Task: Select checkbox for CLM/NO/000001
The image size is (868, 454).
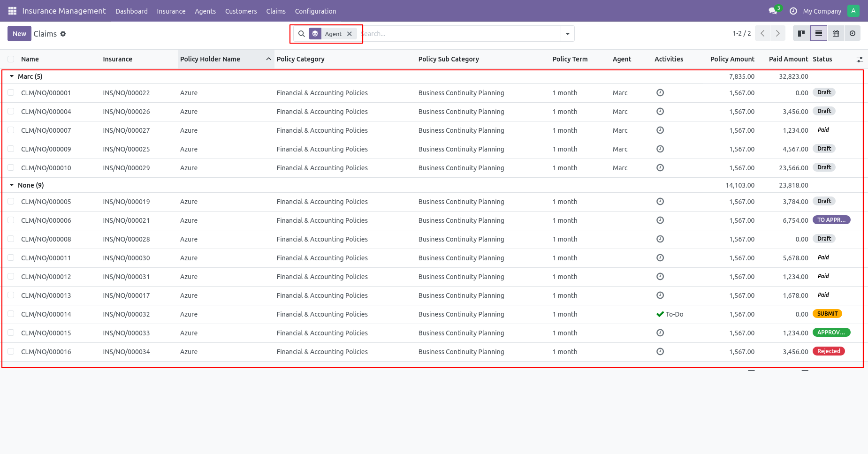Action: [11, 93]
